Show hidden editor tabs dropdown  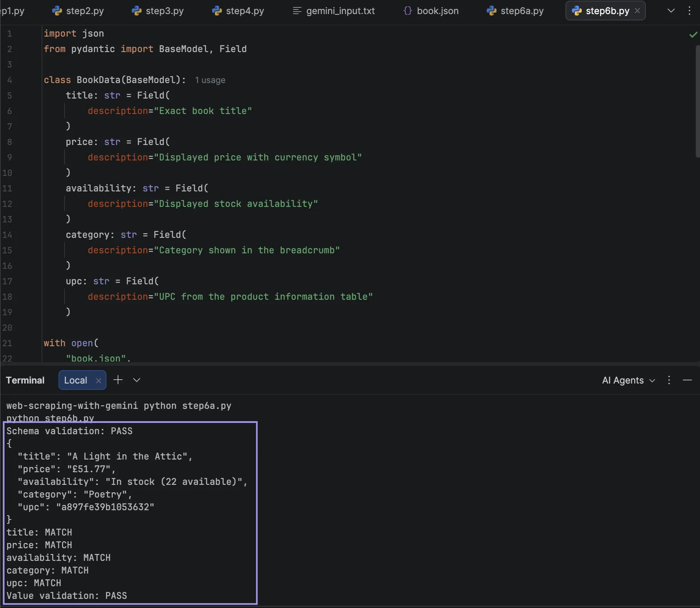671,11
